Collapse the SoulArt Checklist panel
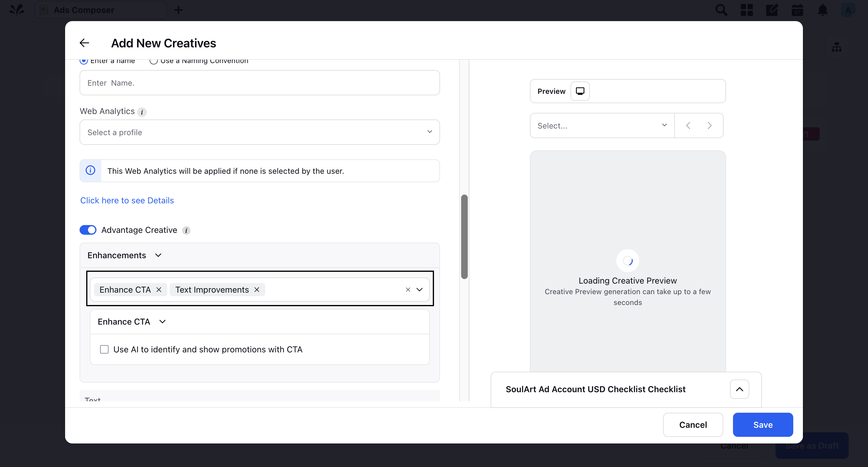The height and width of the screenshot is (467, 868). (739, 389)
